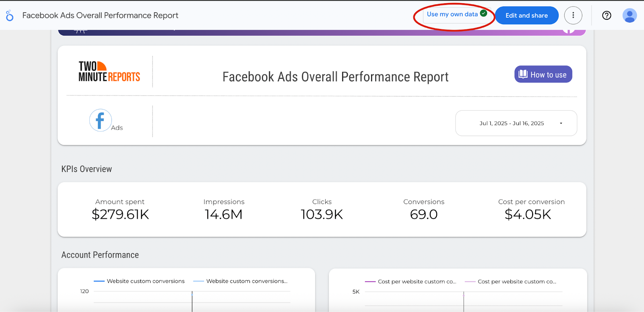This screenshot has width=644, height=312.
Task: Click the Facebook Ads logo icon
Action: (100, 120)
